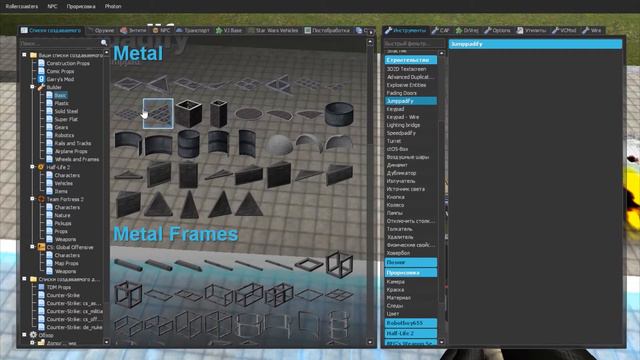640x360 pixels.
Task: Select the Construction Props spawnlist
Action: pyautogui.click(x=68, y=63)
